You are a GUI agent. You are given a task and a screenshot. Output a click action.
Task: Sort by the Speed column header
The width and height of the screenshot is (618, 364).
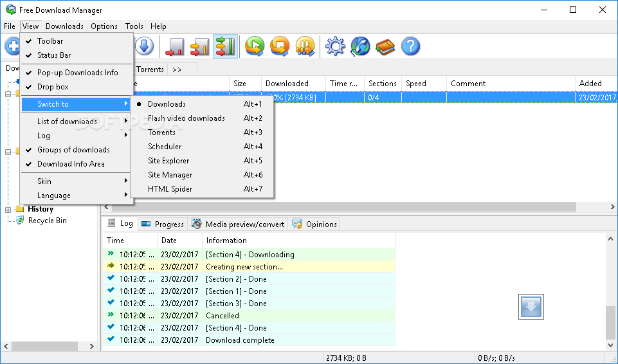[x=424, y=84]
